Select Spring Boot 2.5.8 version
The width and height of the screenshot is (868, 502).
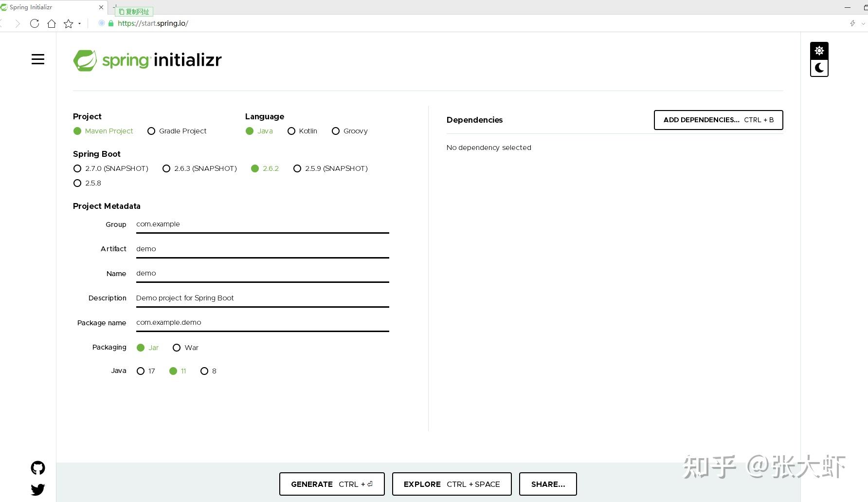(x=87, y=183)
